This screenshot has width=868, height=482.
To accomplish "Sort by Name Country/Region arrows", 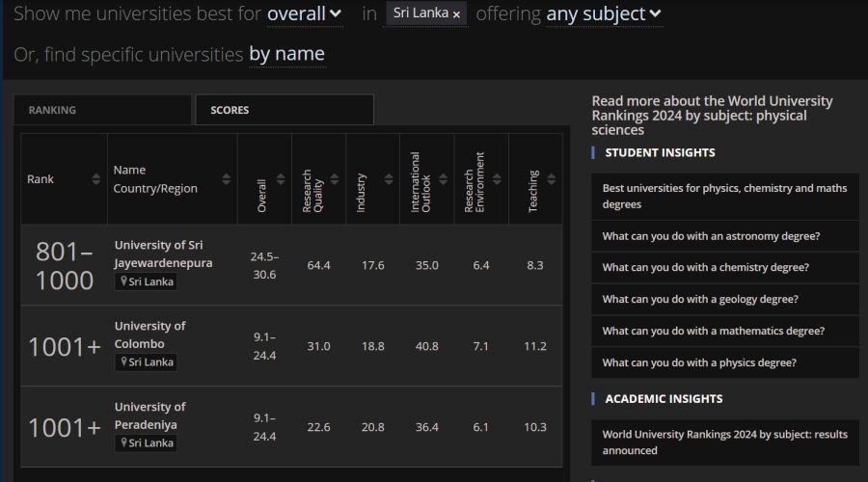I will (x=226, y=179).
